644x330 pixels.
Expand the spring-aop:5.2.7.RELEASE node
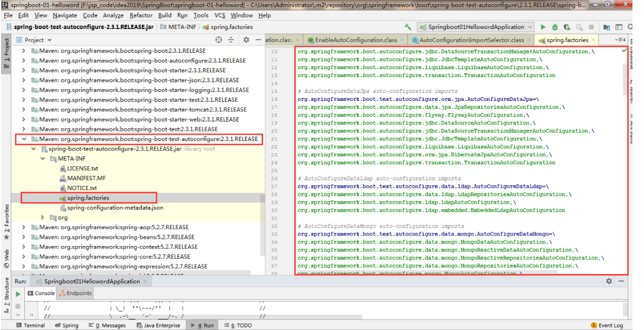[24, 227]
